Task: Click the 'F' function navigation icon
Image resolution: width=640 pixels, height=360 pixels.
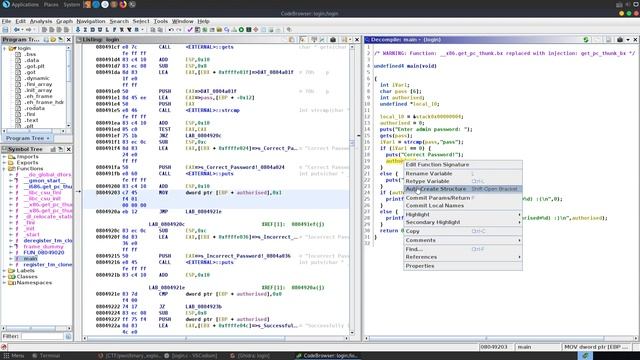Action: 114,30
